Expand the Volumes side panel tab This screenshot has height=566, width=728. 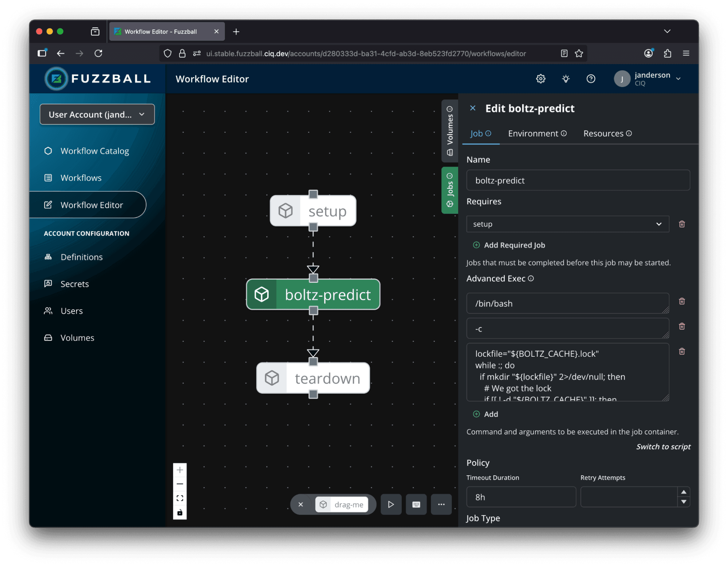click(x=450, y=131)
